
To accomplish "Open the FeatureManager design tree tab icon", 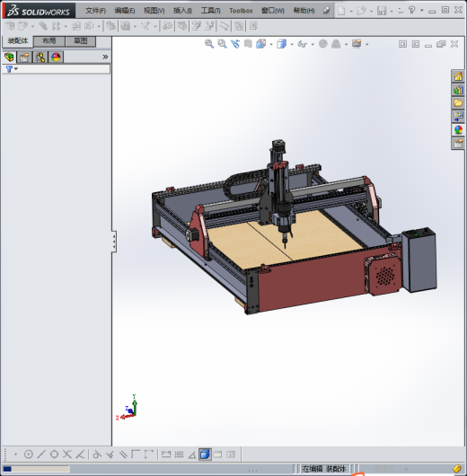I will click(9, 57).
